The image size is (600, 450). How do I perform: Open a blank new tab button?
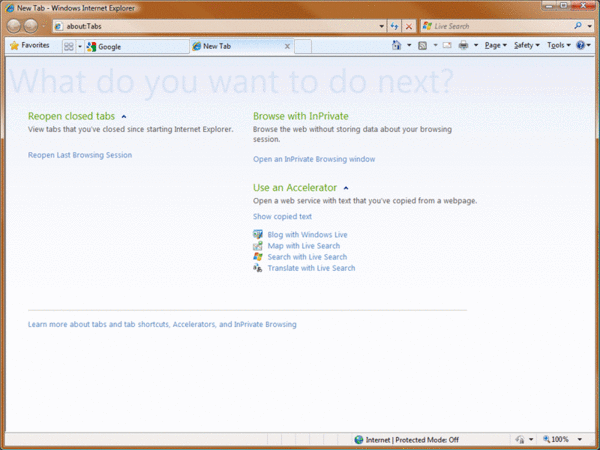[303, 47]
